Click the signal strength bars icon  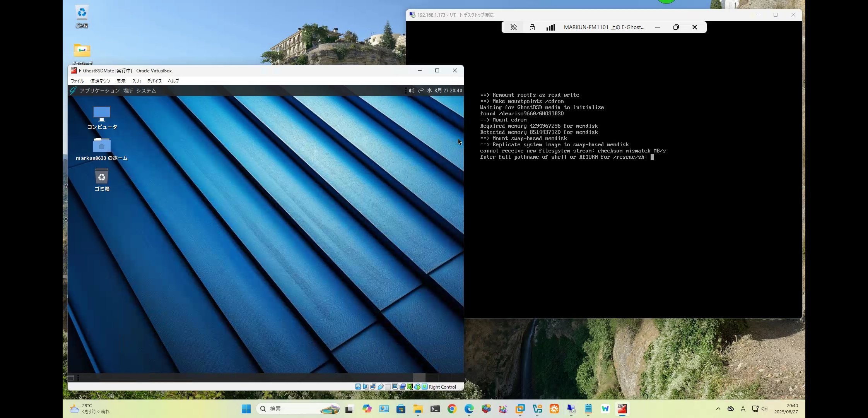550,27
